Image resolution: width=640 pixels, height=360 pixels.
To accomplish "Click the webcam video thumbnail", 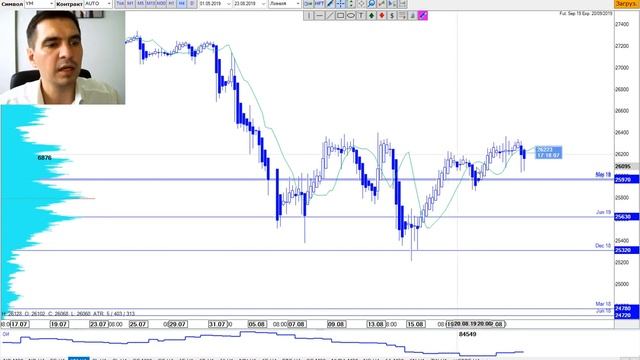I will (x=62, y=57).
